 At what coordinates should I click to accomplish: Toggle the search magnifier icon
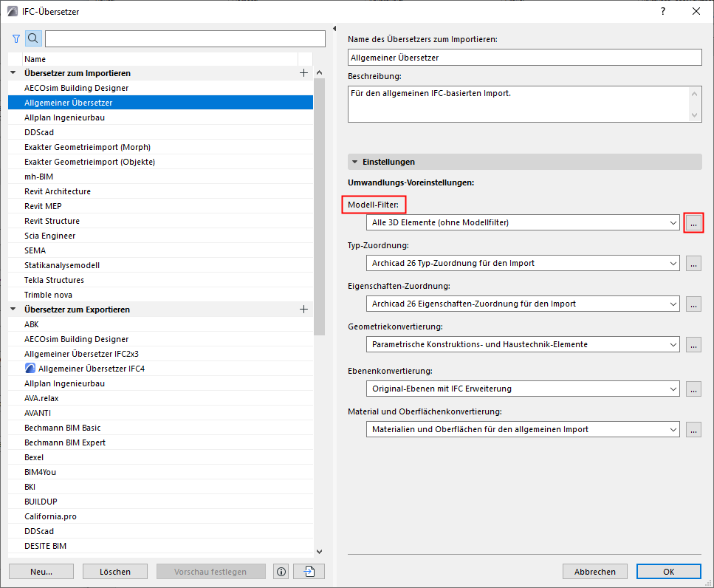pos(33,38)
